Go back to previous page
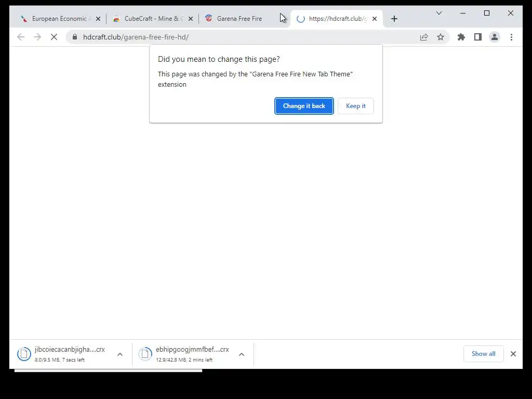The height and width of the screenshot is (399, 532). [x=21, y=37]
